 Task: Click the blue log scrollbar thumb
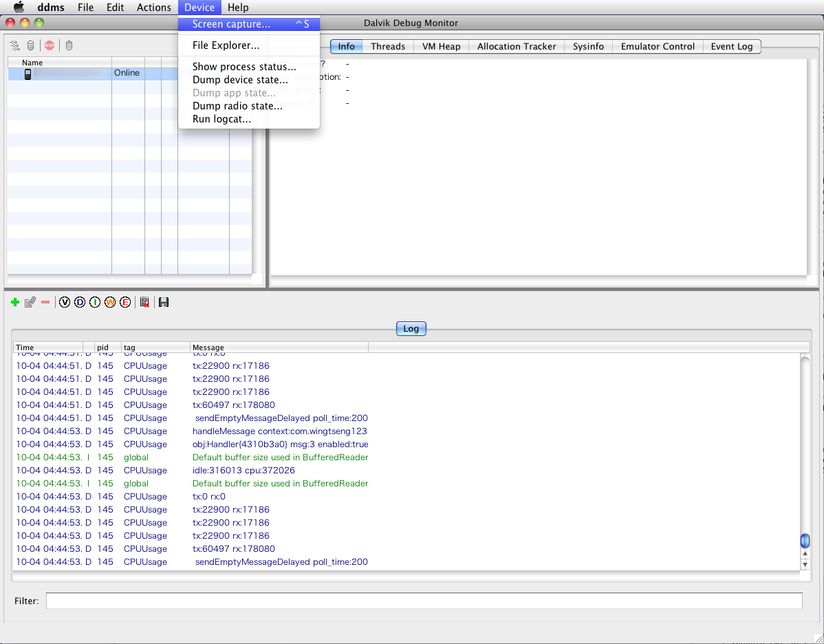coord(805,541)
